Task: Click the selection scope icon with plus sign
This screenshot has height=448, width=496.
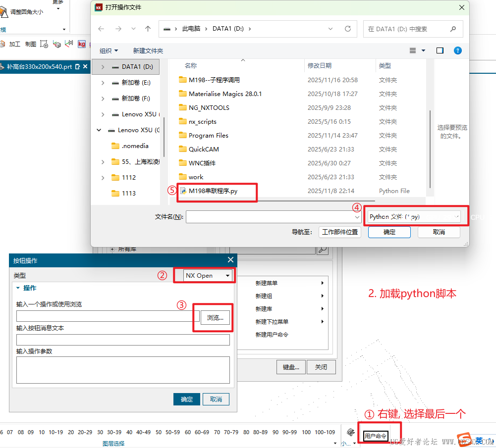Action: click(44, 44)
